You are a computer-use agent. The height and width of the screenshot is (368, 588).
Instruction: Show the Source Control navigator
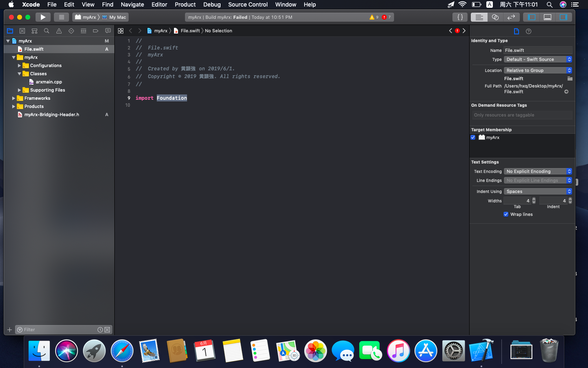[x=22, y=31]
